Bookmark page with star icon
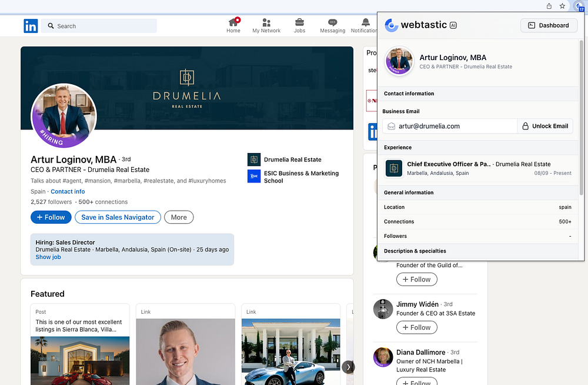Image resolution: width=588 pixels, height=385 pixels. click(562, 6)
